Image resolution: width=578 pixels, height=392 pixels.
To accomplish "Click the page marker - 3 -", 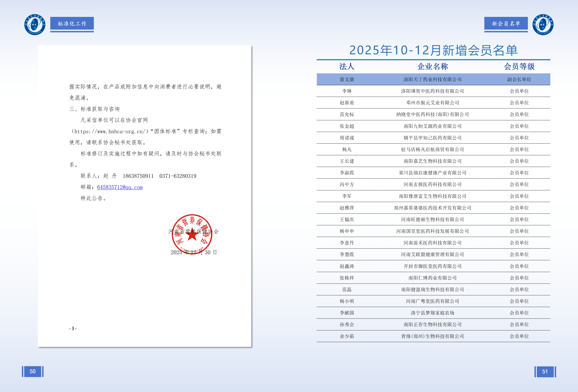I will click(73, 328).
